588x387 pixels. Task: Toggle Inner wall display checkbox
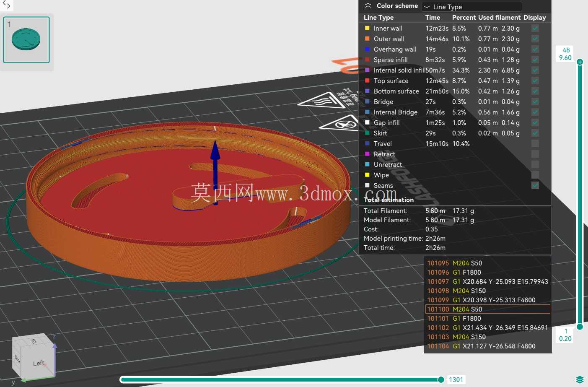coord(535,28)
